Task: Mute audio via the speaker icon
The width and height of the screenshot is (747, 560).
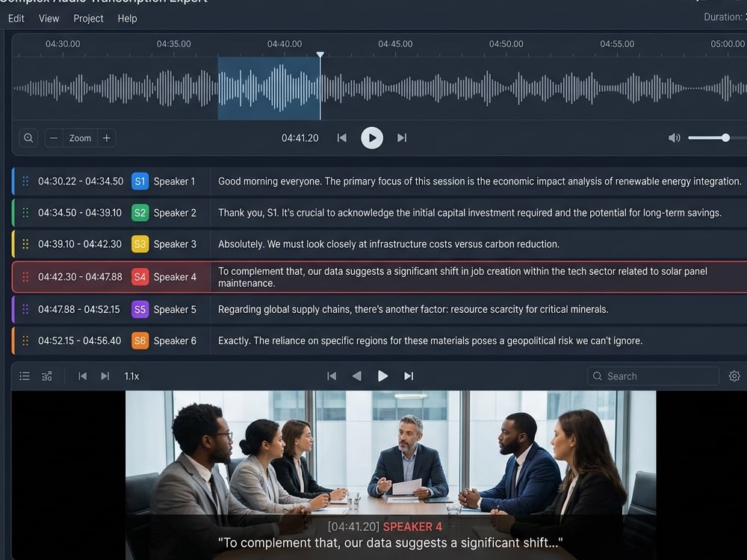Action: point(674,138)
